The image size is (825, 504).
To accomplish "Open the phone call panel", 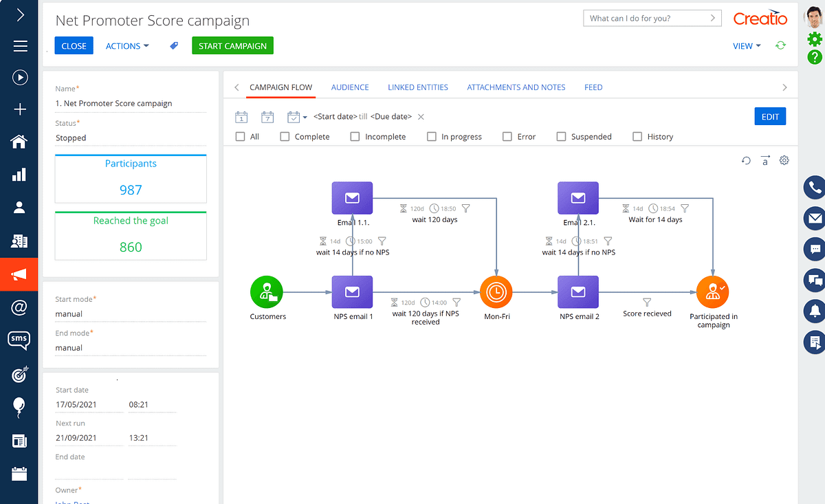I will 814,187.
